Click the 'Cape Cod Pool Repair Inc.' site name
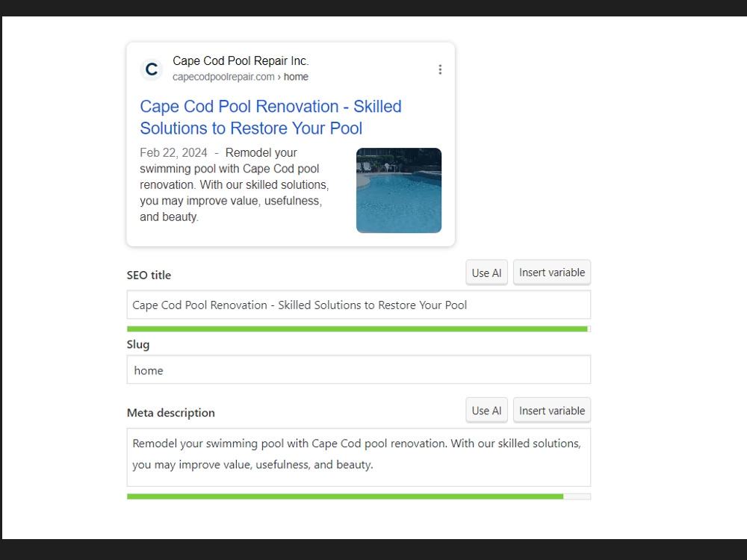This screenshot has height=560, width=747. click(241, 61)
